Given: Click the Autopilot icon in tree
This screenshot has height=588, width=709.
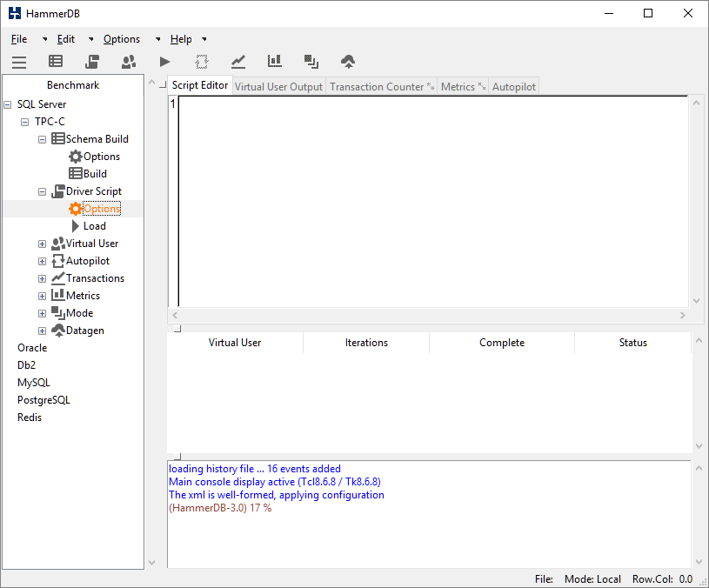Looking at the screenshot, I should (58, 261).
